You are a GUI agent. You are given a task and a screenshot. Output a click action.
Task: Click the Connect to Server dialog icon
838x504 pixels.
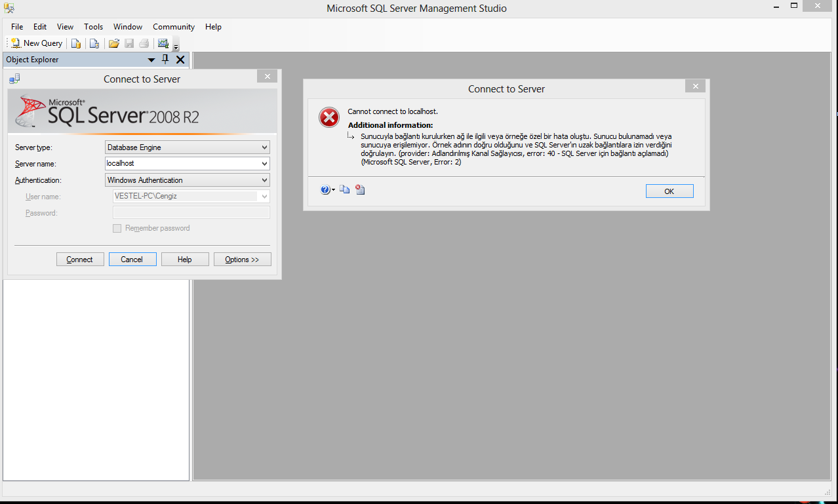coord(14,79)
